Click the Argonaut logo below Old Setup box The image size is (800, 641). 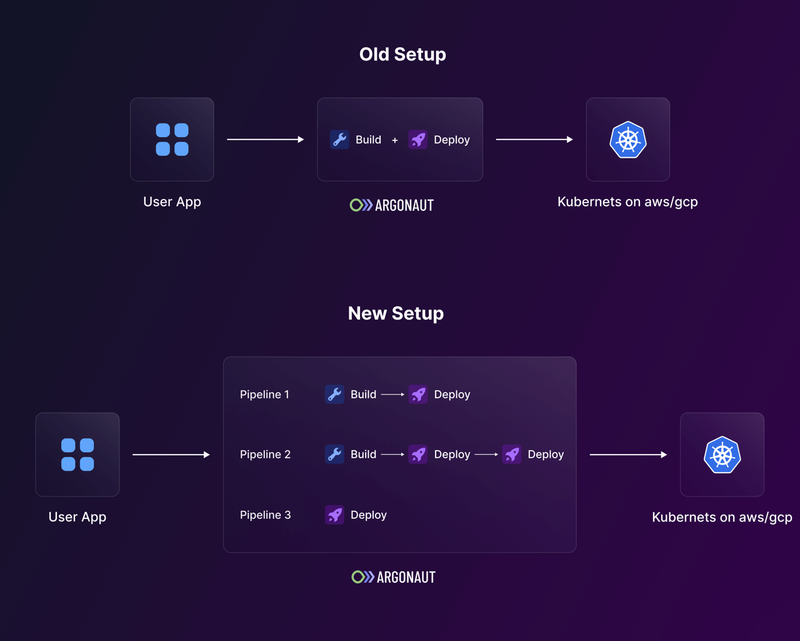coord(392,205)
